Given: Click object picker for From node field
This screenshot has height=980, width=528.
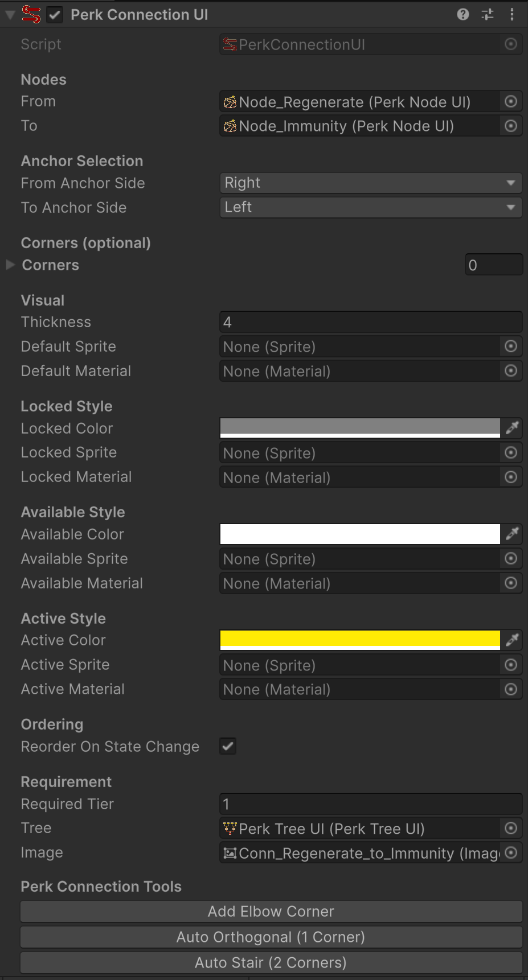Looking at the screenshot, I should [x=511, y=102].
